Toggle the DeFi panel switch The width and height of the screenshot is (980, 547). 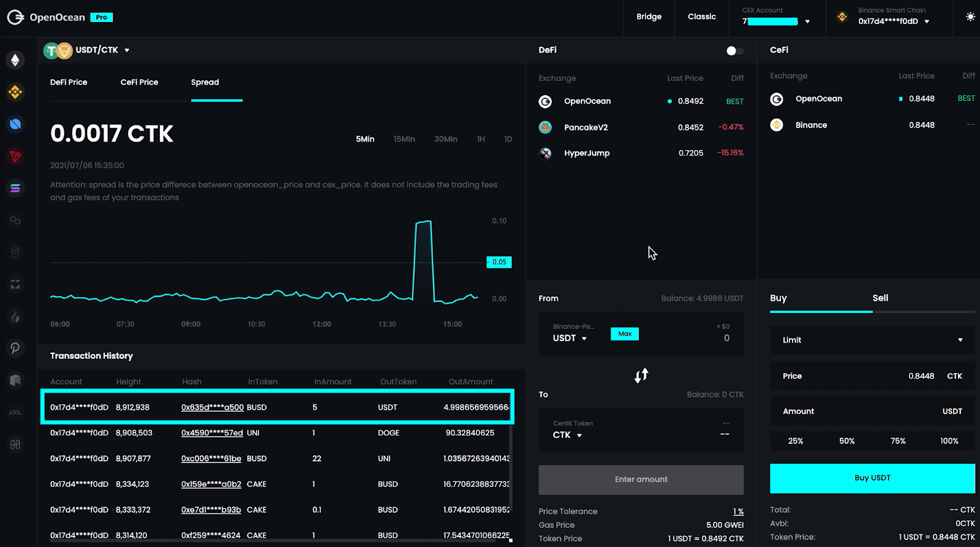click(734, 51)
